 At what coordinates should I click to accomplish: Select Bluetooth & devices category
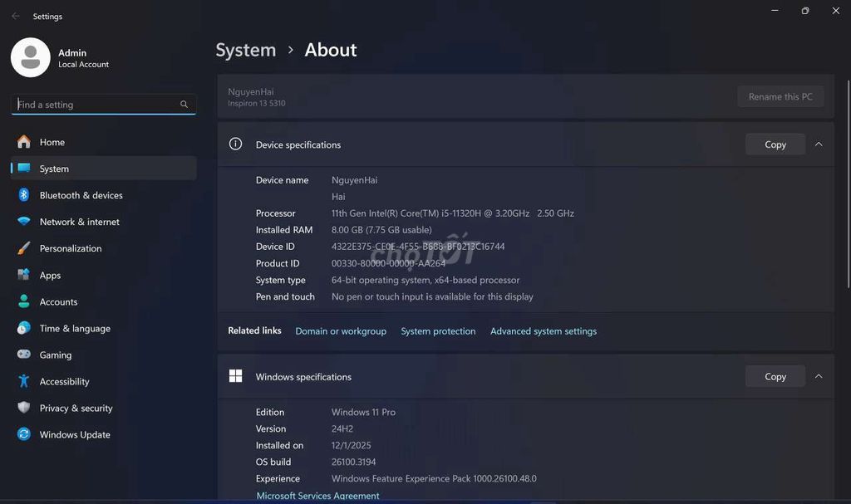click(x=103, y=195)
